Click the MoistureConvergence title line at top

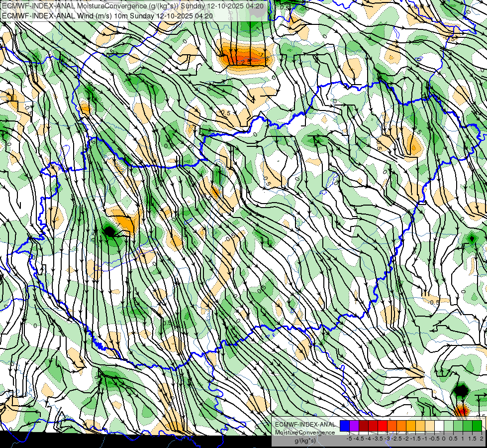133,6
